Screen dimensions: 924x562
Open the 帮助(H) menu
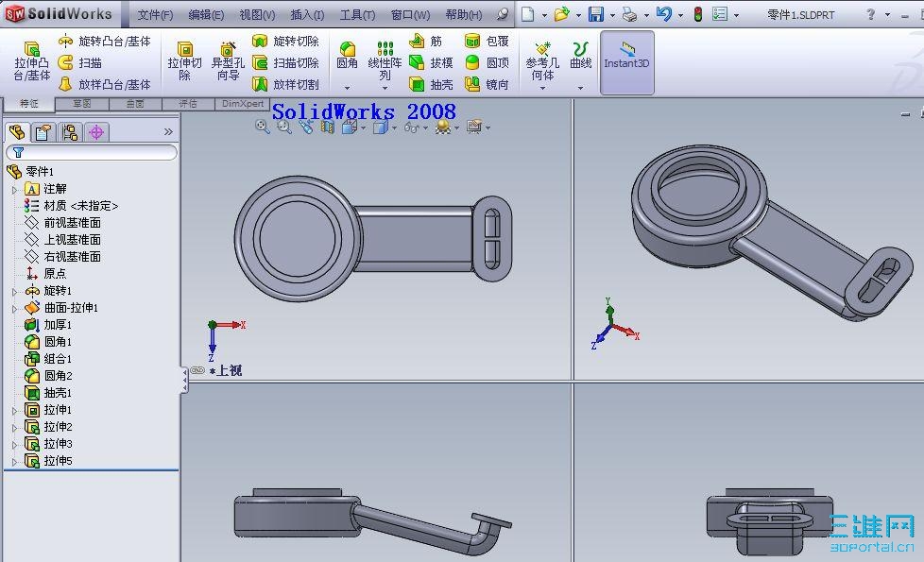[x=463, y=15]
